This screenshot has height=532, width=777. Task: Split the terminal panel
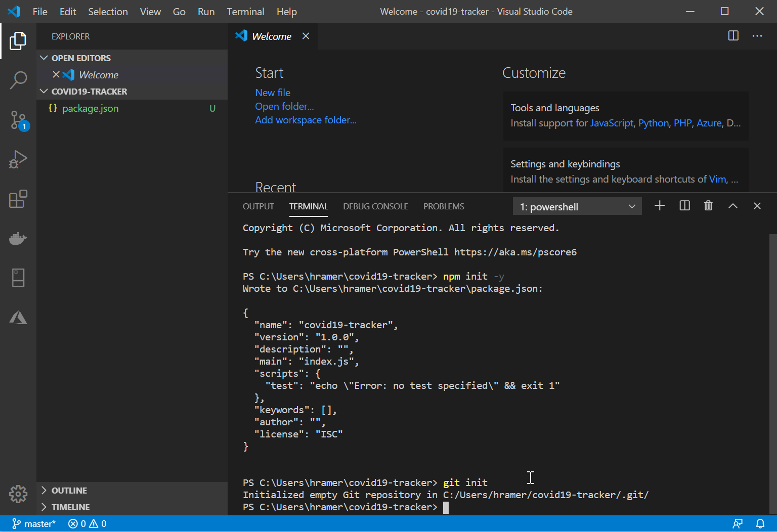coord(684,206)
